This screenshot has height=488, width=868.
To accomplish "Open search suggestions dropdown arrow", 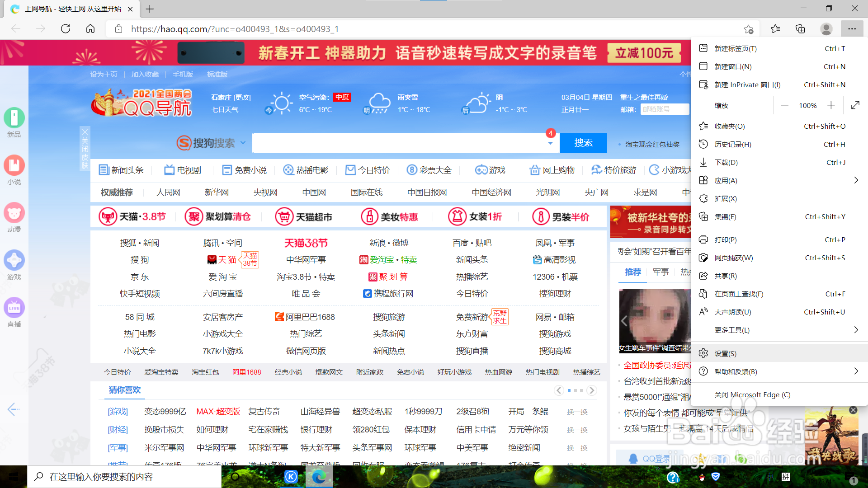I will tap(550, 143).
